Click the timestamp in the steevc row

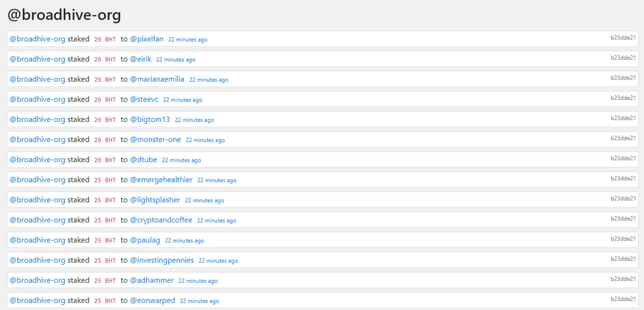coord(183,100)
